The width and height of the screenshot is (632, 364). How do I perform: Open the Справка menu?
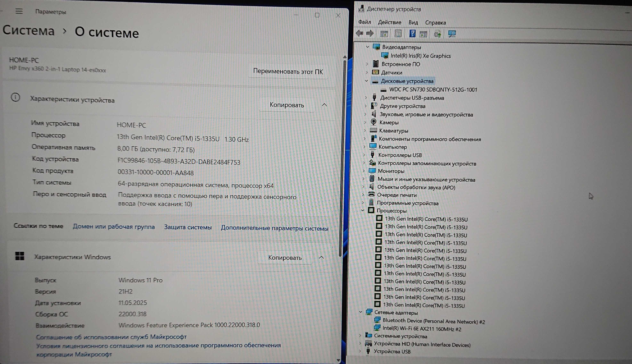click(436, 23)
